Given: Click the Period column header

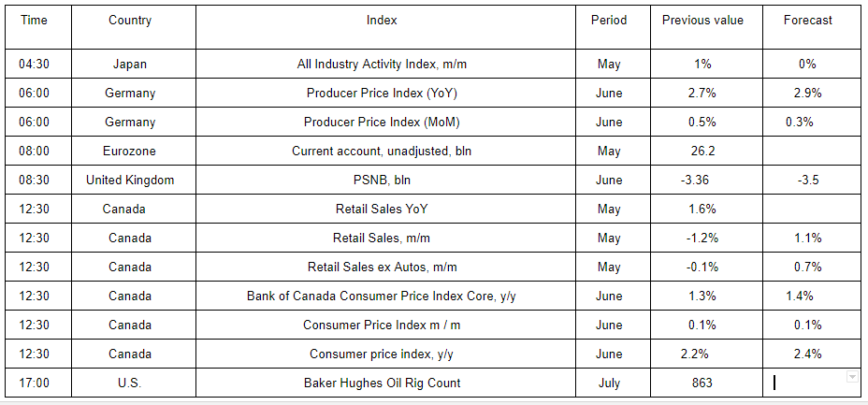Looking at the screenshot, I should (x=609, y=21).
